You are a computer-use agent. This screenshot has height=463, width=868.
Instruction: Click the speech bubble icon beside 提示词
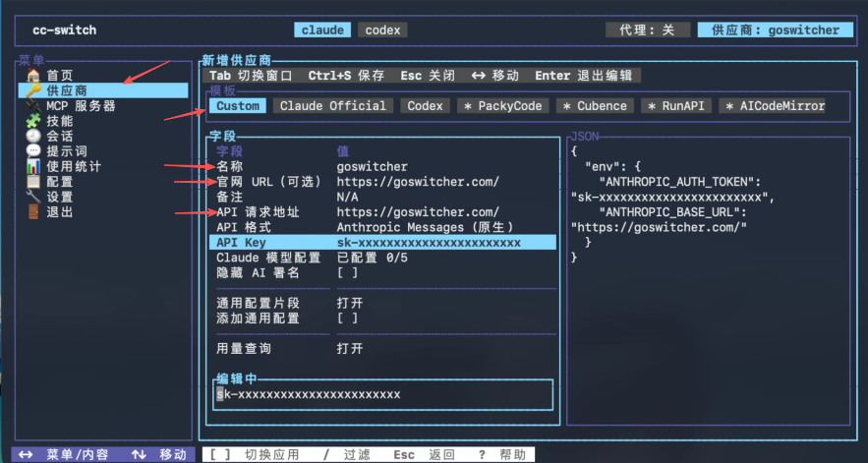click(x=33, y=151)
